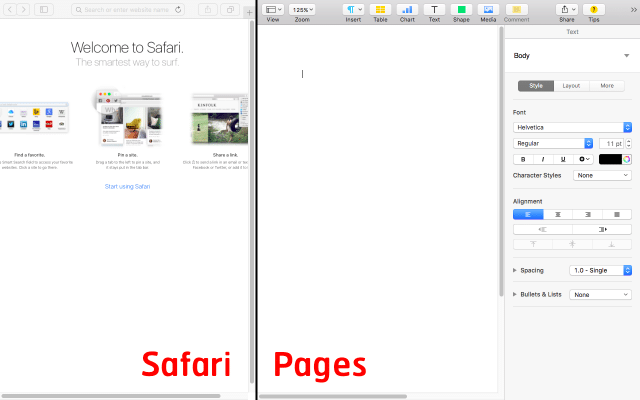Image resolution: width=640 pixels, height=400 pixels.
Task: Center align text
Action: [x=558, y=214]
